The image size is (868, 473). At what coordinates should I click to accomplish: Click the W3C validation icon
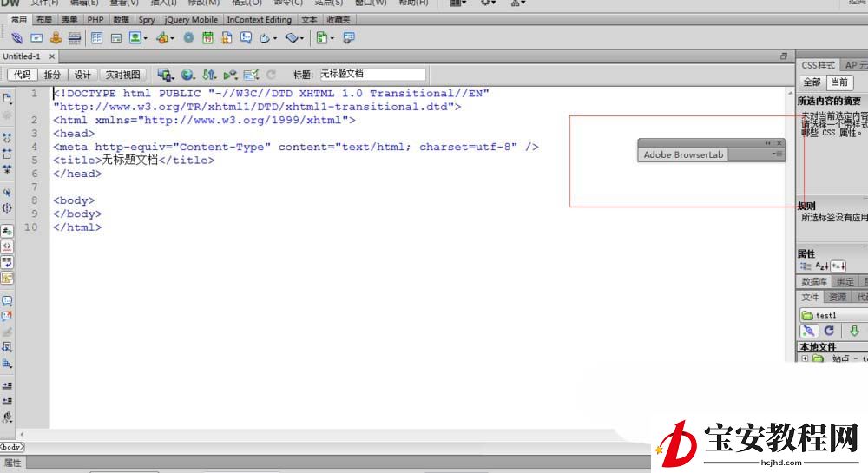coord(230,75)
